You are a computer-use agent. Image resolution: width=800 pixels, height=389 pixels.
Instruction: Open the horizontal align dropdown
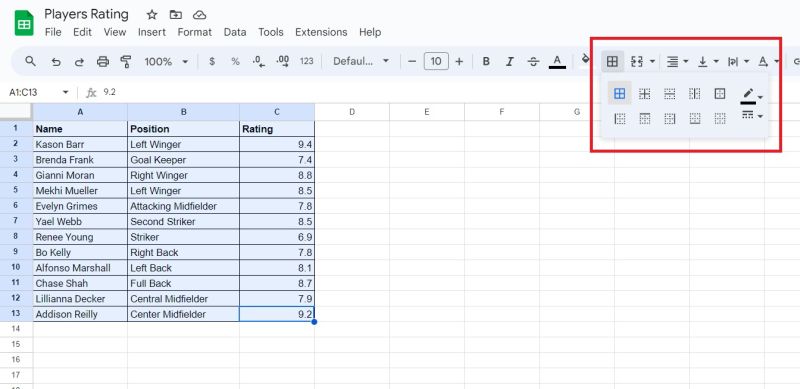pyautogui.click(x=678, y=62)
